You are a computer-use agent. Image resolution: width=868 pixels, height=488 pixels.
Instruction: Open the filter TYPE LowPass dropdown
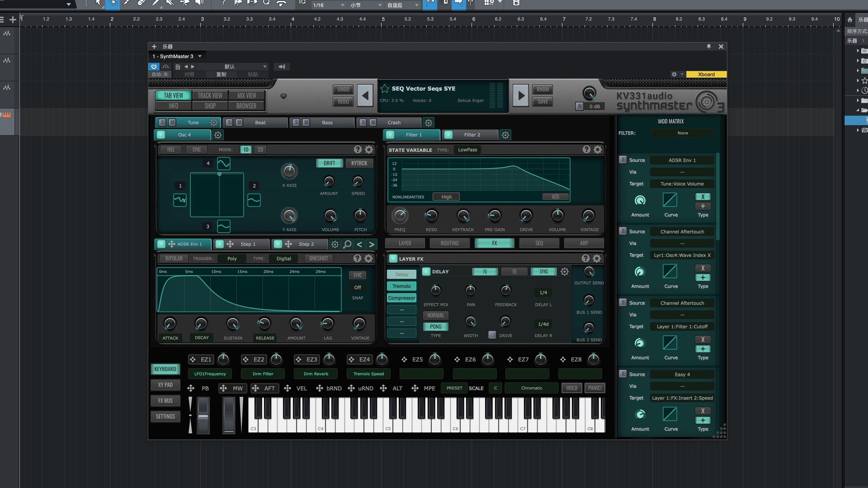coord(467,150)
